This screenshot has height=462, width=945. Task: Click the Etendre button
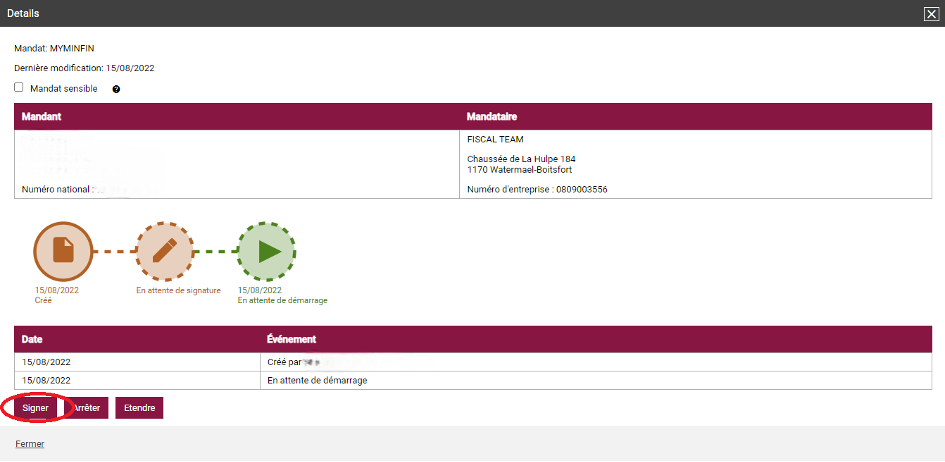139,408
